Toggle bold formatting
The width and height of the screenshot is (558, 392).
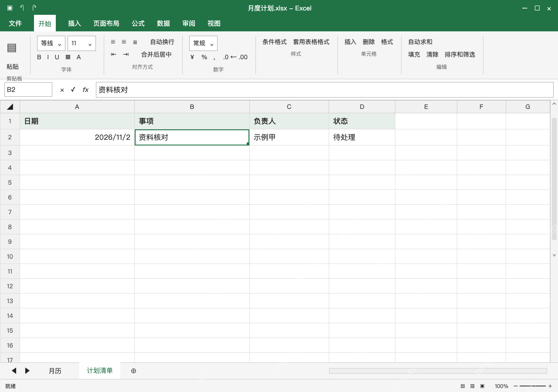[x=39, y=57]
